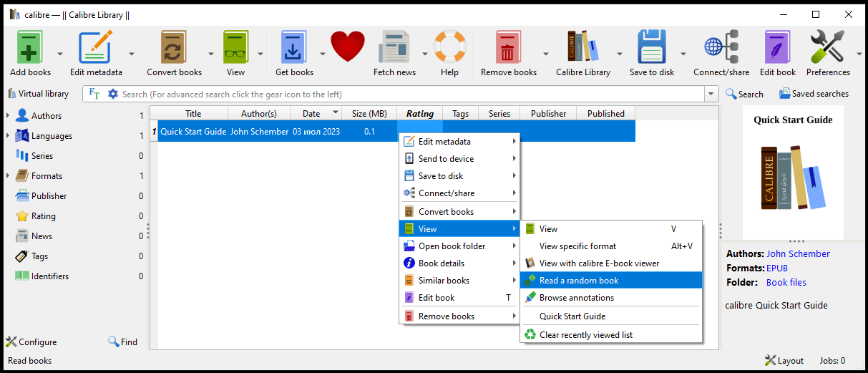Click the Save to disk floppy icon
This screenshot has width=868, height=373.
click(x=652, y=48)
